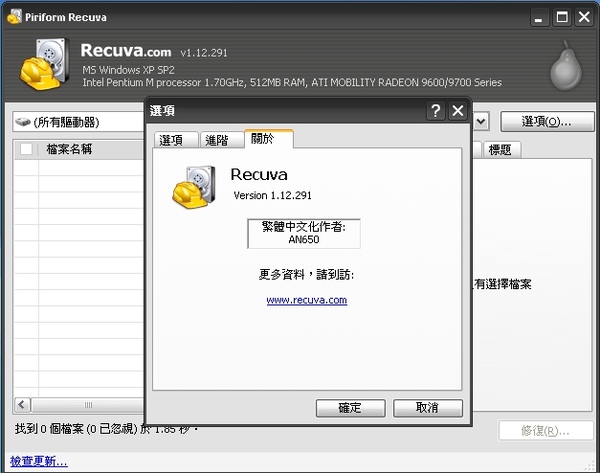Switch to the 選項 tab in dialog
Screen dimensions: 600x473
pyautogui.click(x=176, y=140)
